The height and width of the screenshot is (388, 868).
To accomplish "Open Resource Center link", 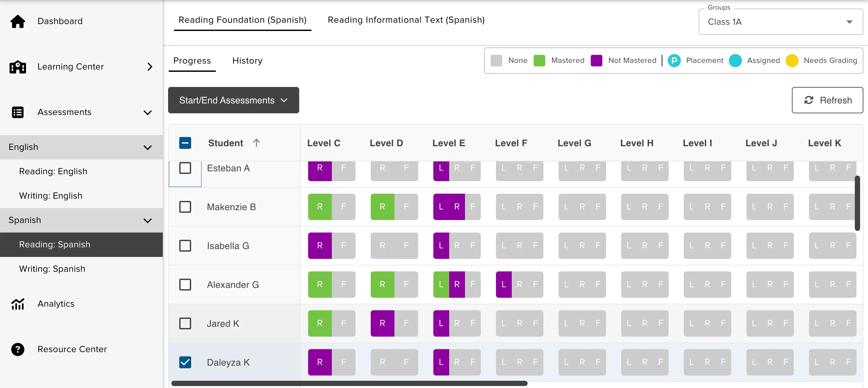I will point(72,349).
